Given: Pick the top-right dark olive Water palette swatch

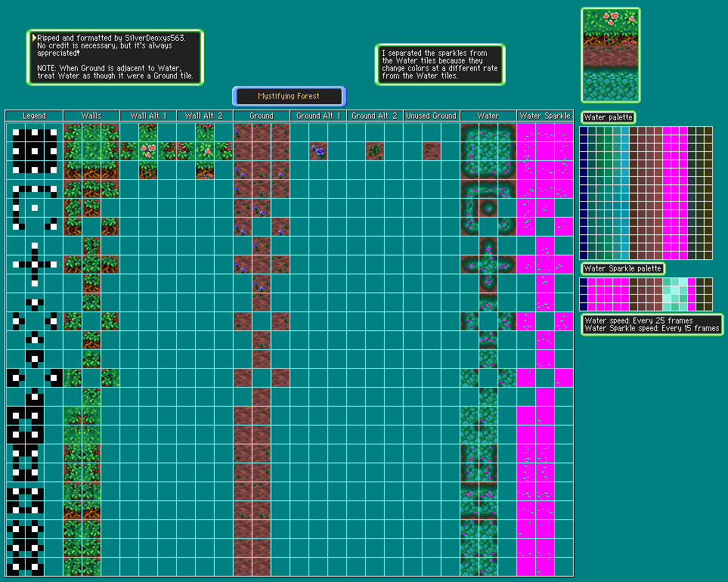Looking at the screenshot, I should tap(708, 132).
